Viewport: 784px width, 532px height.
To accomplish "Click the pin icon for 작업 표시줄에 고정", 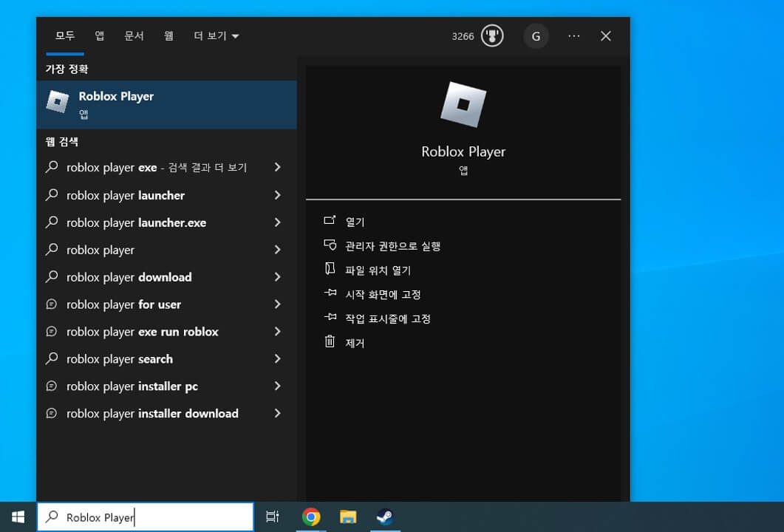I will click(x=330, y=317).
